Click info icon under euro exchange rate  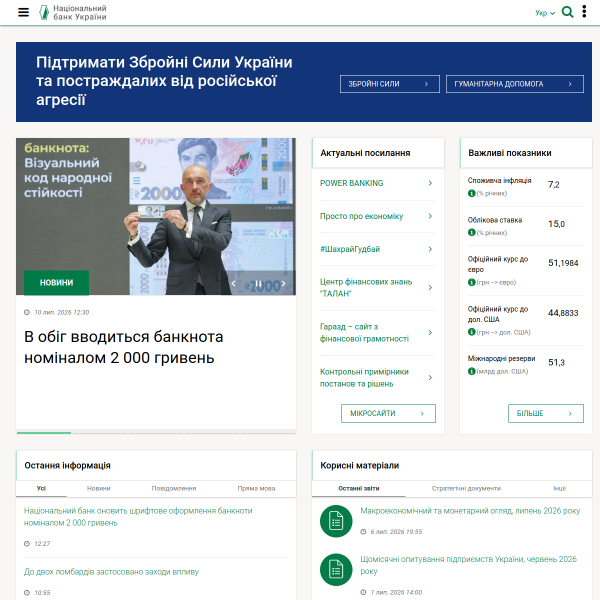[x=471, y=282]
